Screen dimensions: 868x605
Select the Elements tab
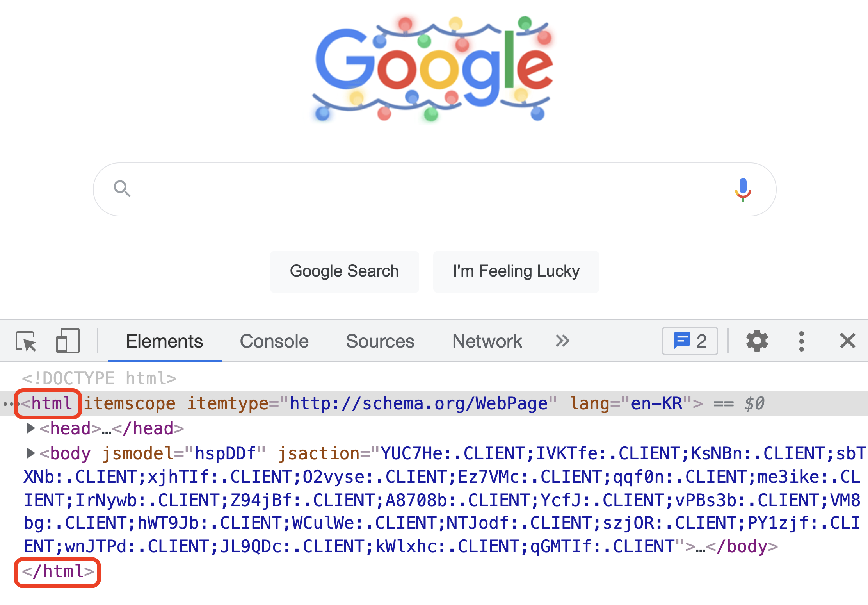point(164,341)
